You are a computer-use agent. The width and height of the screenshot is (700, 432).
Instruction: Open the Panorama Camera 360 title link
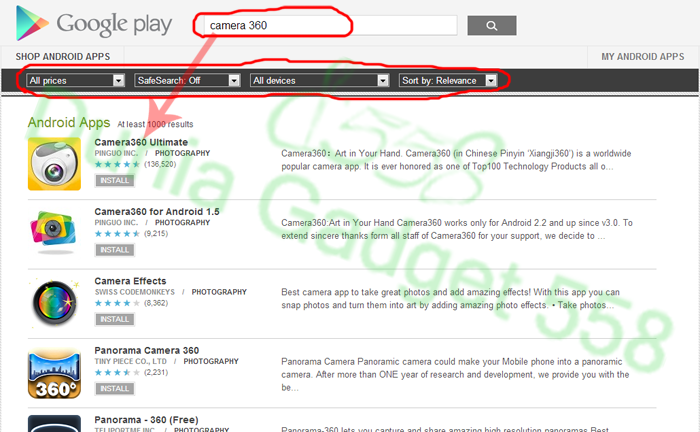[x=146, y=350]
